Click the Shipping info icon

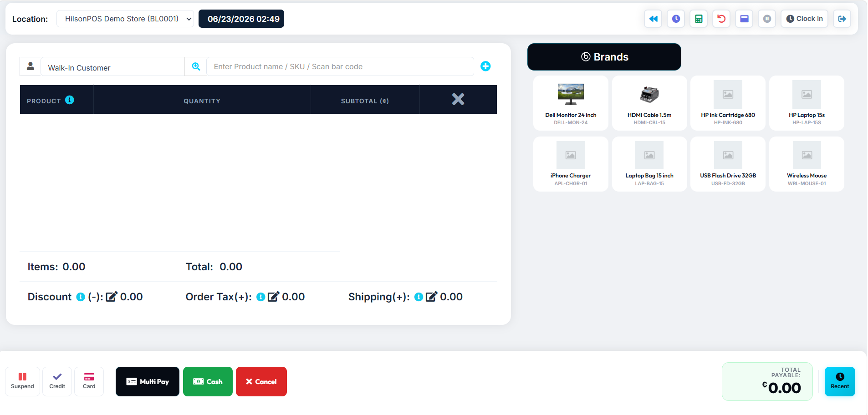(419, 297)
